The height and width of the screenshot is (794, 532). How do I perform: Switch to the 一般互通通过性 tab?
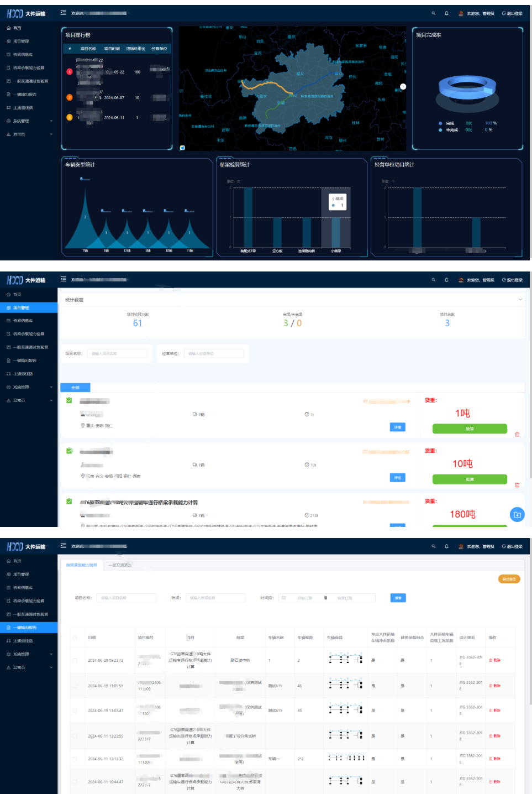(120, 565)
